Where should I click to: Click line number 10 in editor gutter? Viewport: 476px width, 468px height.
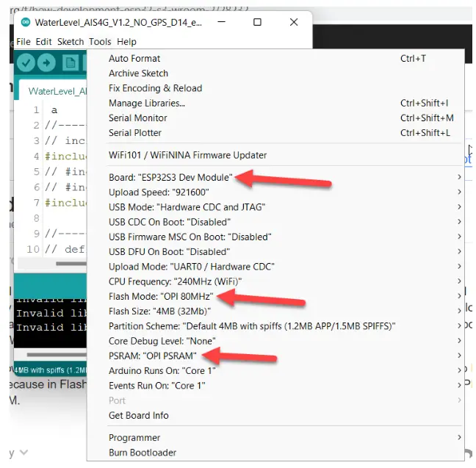pos(33,249)
